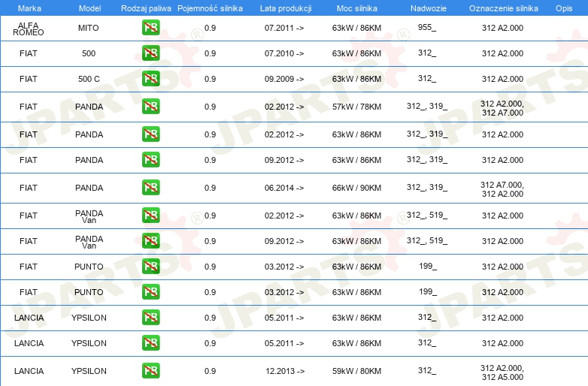Click "PANDA Van" in the 02.2012 row
588x386 pixels.
click(x=89, y=216)
